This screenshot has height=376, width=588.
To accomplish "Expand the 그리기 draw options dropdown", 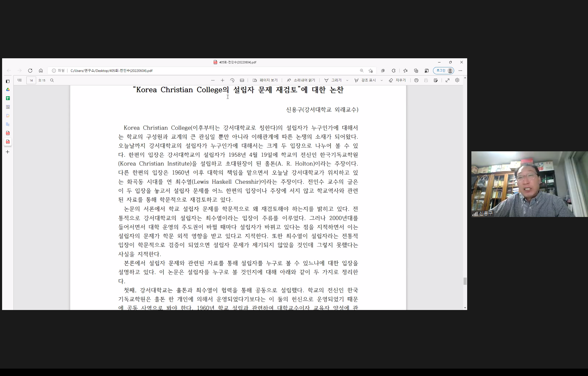I will click(x=347, y=80).
